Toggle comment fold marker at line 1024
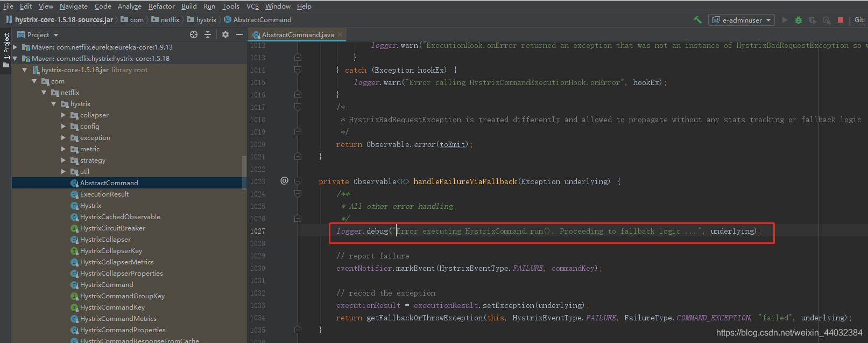Image resolution: width=868 pixels, height=343 pixels. click(298, 194)
